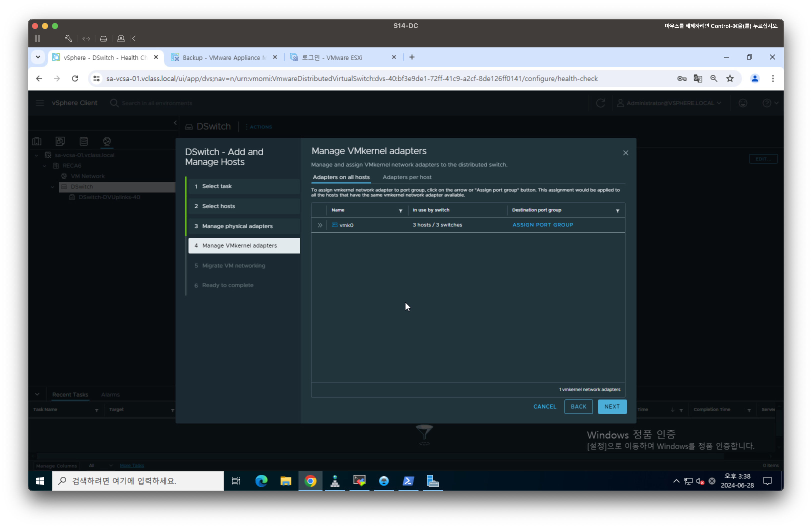Viewport: 812px width, 528px height.
Task: Open Microsoft Edge from the taskbar
Action: tap(261, 481)
